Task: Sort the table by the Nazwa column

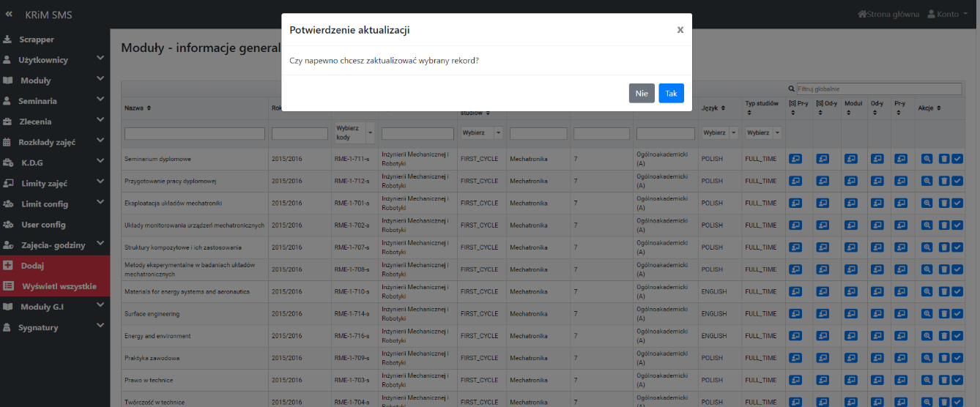Action: (x=138, y=108)
